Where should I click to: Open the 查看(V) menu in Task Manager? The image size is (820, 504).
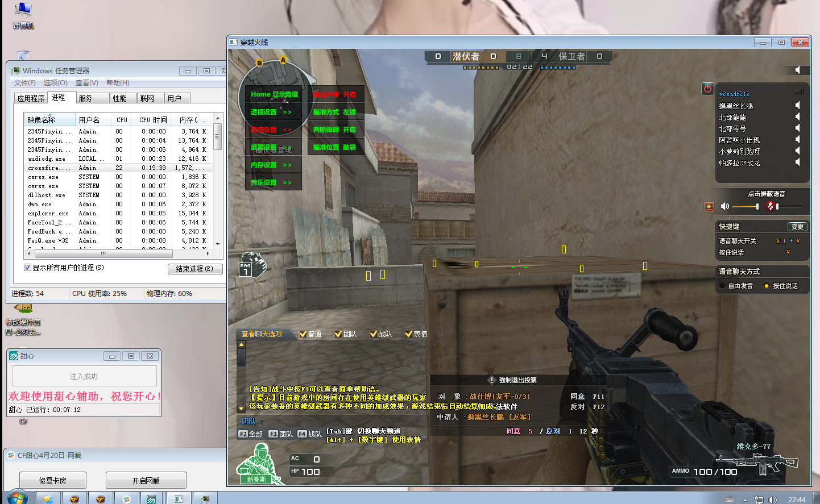[86, 83]
